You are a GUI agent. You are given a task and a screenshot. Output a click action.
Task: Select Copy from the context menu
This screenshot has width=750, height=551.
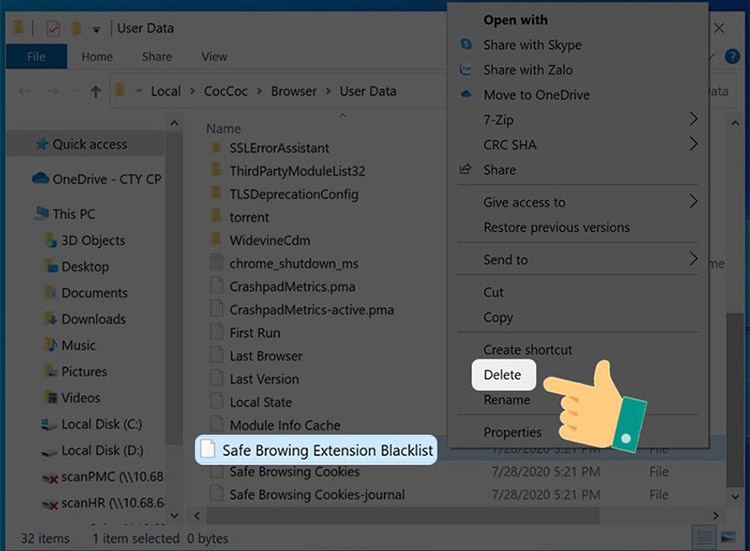click(x=498, y=318)
